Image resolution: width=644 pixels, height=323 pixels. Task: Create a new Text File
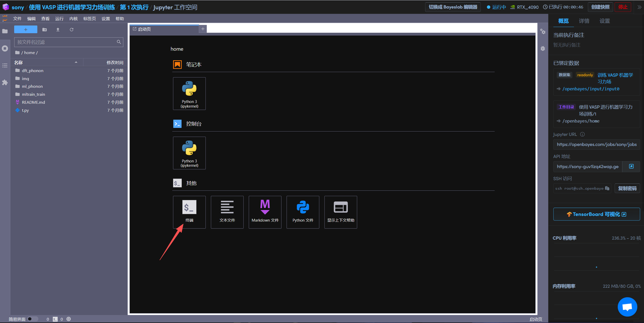tap(227, 212)
